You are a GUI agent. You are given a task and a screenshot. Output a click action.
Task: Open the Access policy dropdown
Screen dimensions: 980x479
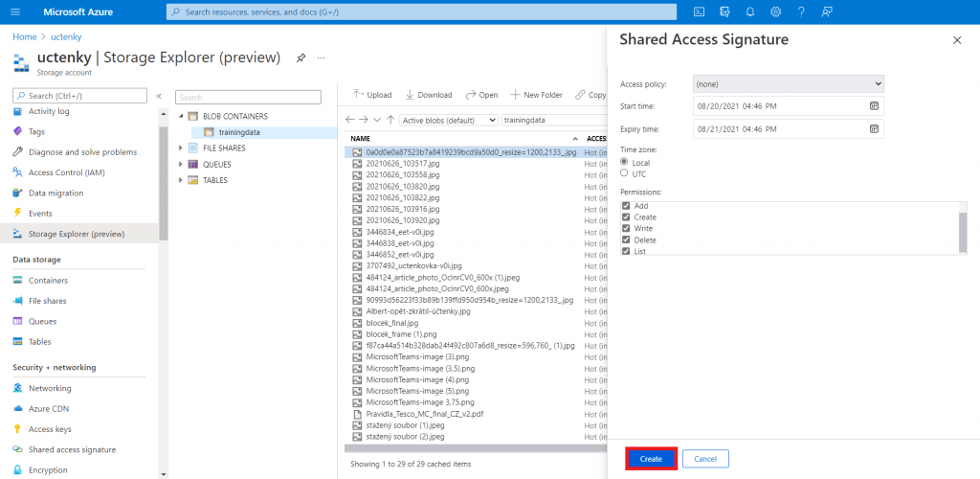coord(788,83)
